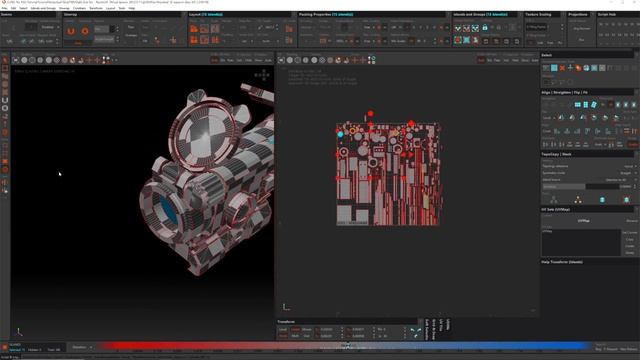
Task: Click the globe-like icon in Select panel
Action: click(586, 68)
